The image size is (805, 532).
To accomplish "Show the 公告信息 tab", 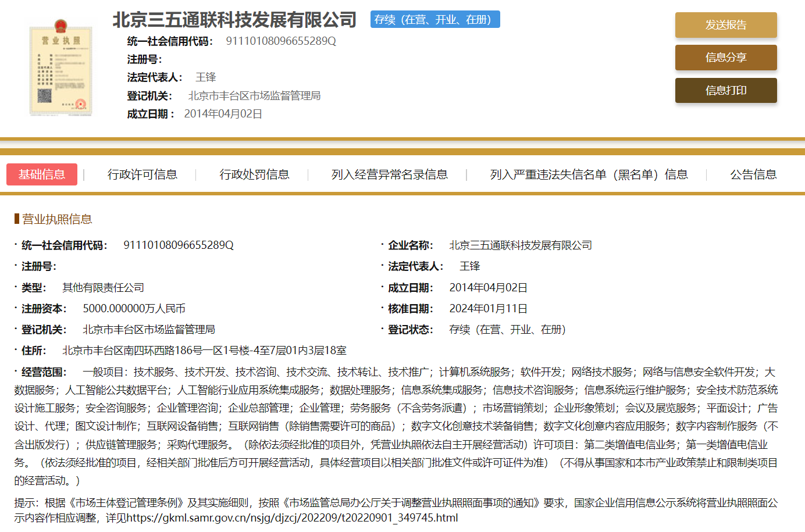I will click(x=753, y=174).
